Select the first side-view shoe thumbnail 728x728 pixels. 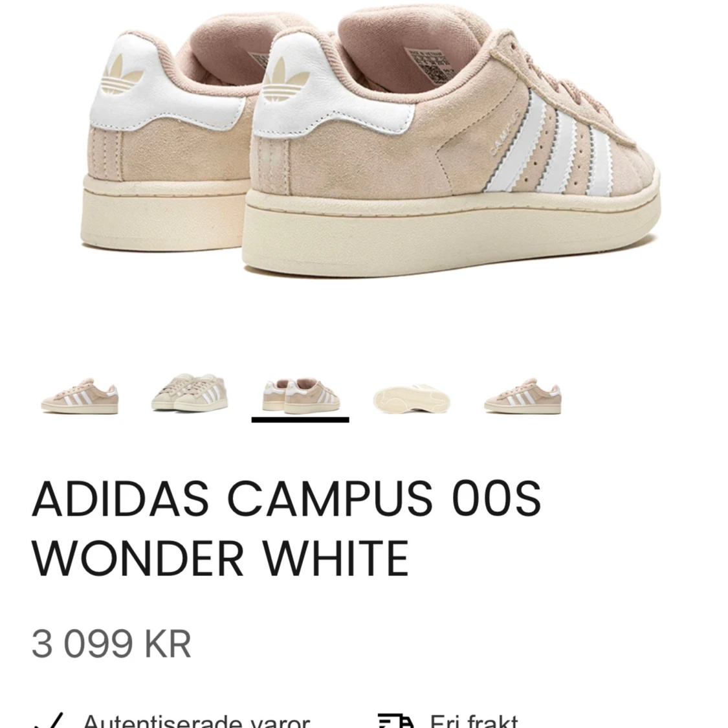coord(80,396)
